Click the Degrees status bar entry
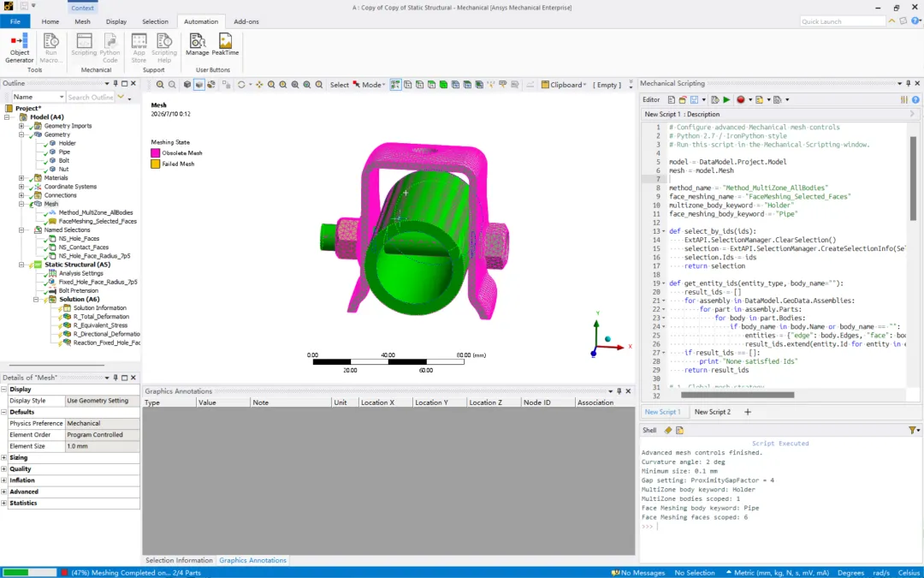924x578 pixels. point(851,573)
